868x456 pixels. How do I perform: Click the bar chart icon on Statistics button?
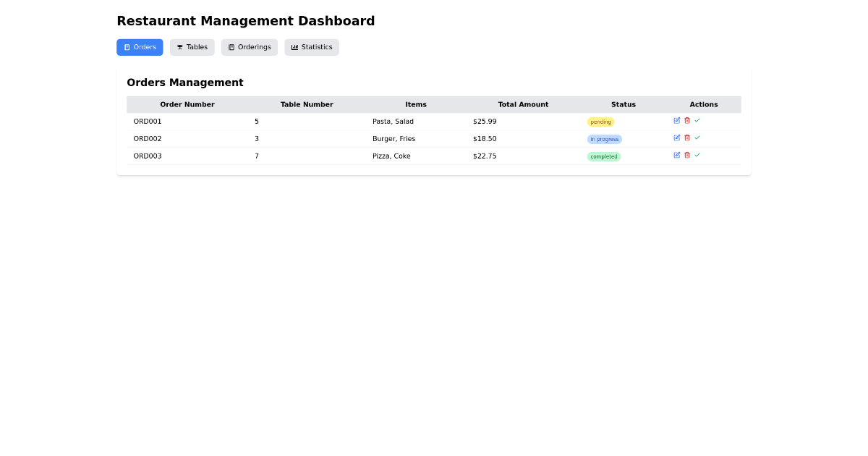pyautogui.click(x=294, y=46)
